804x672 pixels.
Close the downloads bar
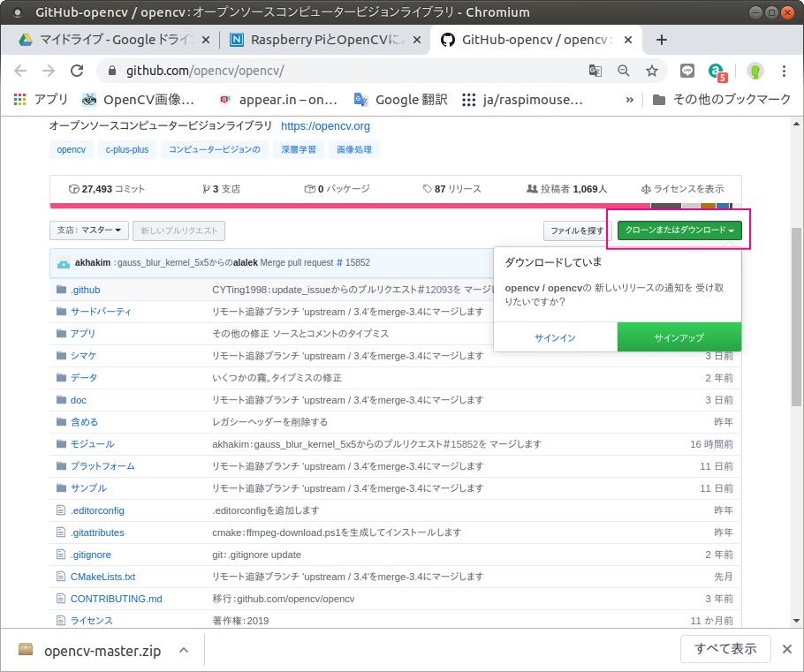tap(787, 649)
